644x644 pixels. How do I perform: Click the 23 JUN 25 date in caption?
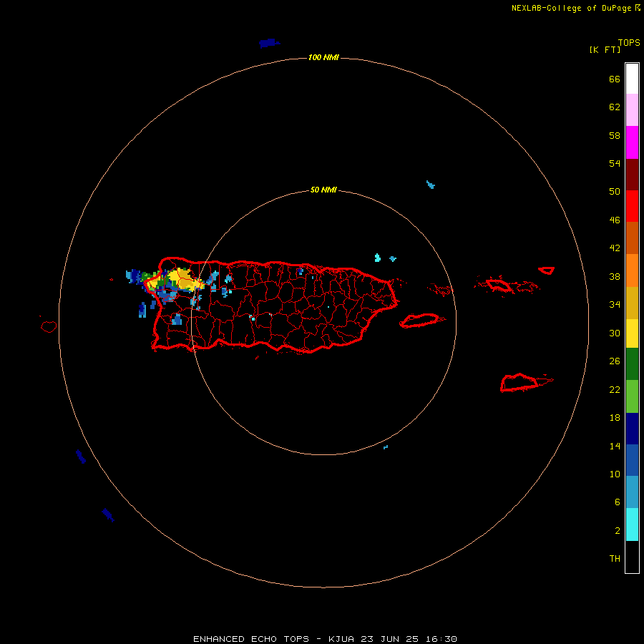[389, 639]
